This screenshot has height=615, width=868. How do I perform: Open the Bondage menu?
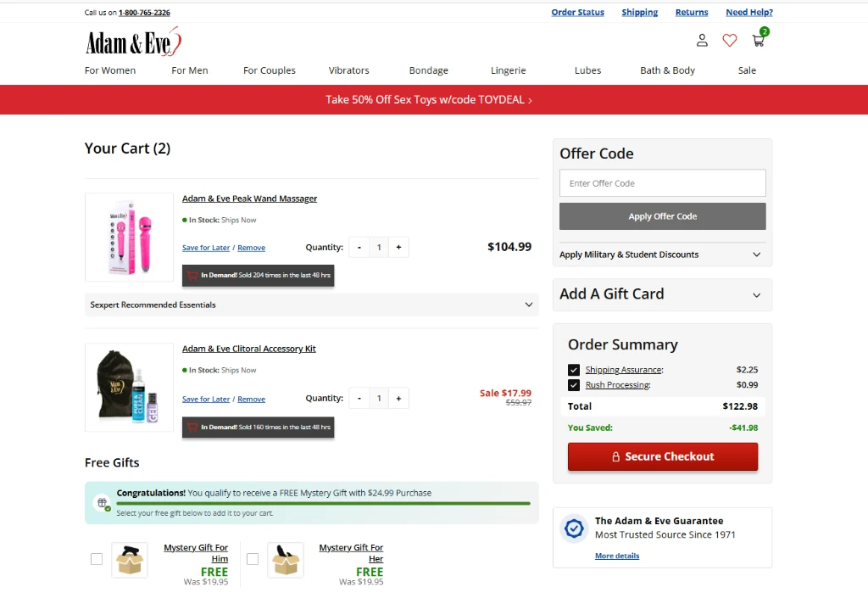click(428, 70)
